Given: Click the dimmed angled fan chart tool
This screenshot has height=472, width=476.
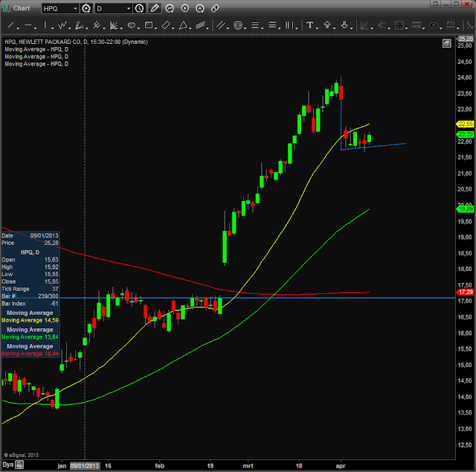Looking at the screenshot, I should tap(365, 25).
